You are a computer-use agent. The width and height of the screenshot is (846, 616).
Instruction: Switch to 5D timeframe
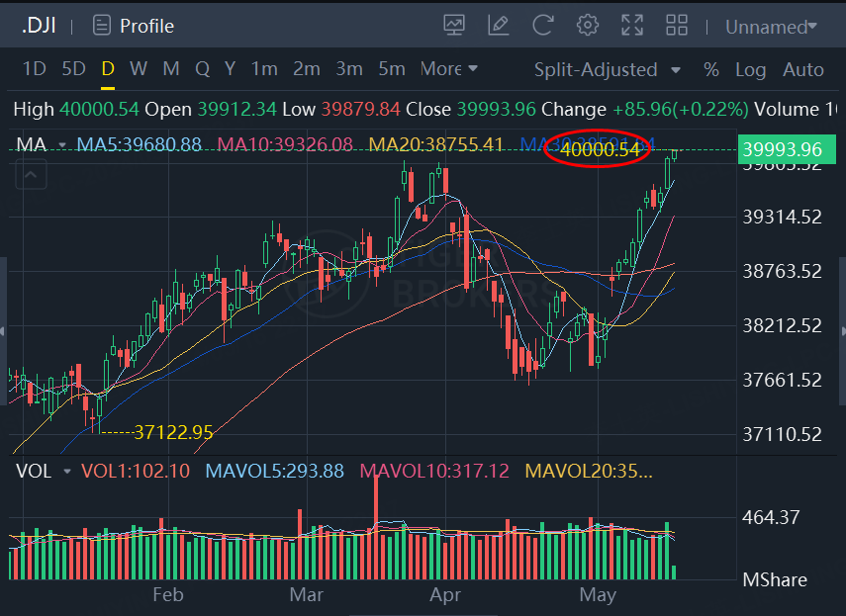[x=74, y=69]
